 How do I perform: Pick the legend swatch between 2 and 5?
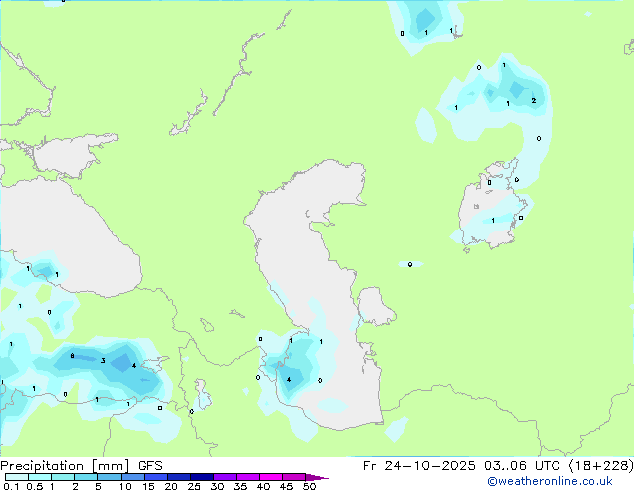[86, 477]
